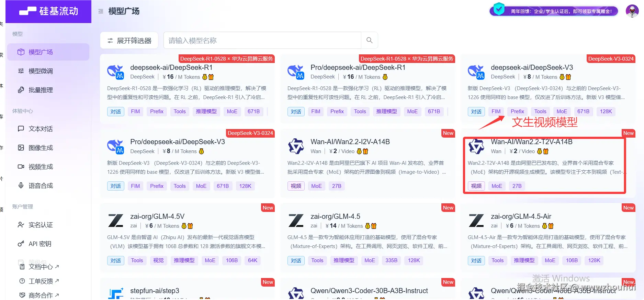The image size is (644, 300).
Task: Open the stepfun-ai/step3 model card
Action: click(x=187, y=289)
